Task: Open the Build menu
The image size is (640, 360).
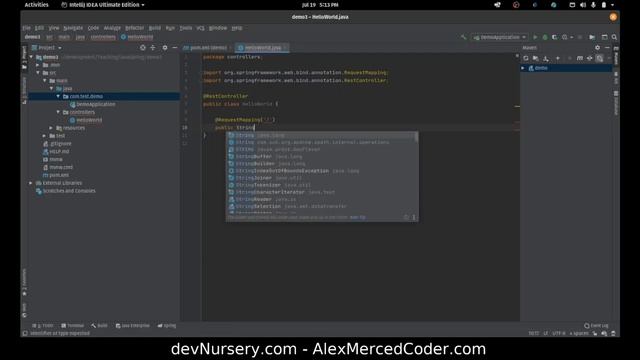Action: pos(155,28)
